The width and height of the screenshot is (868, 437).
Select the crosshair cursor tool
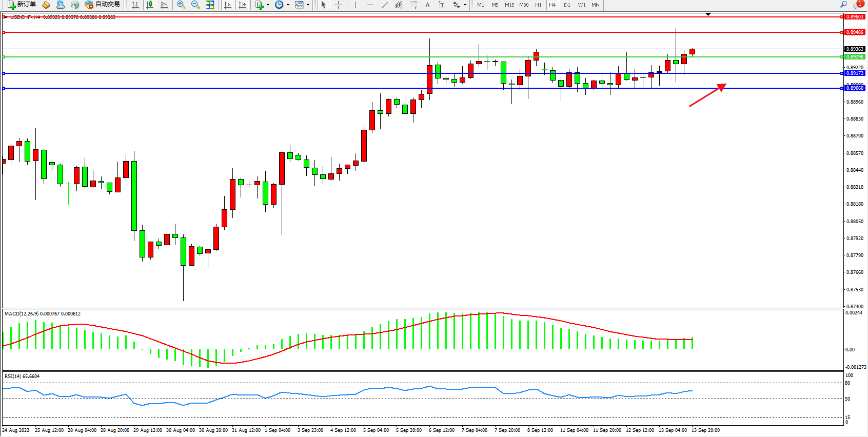[x=338, y=5]
